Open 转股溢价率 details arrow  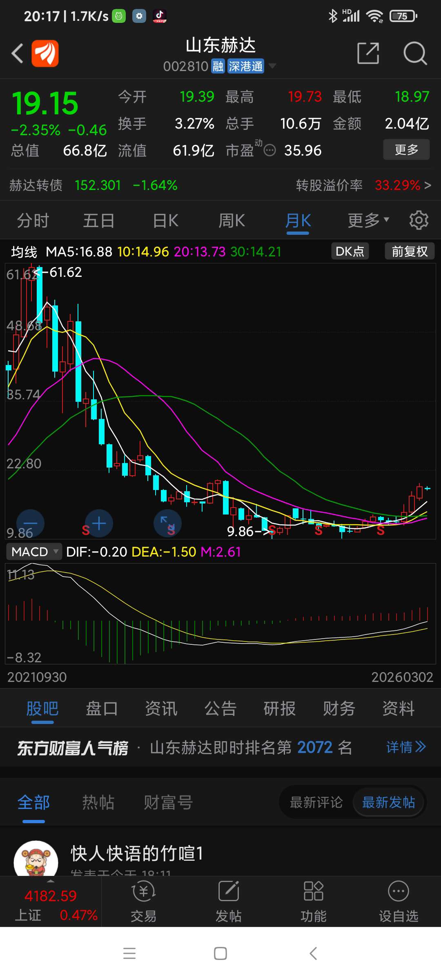point(428,185)
